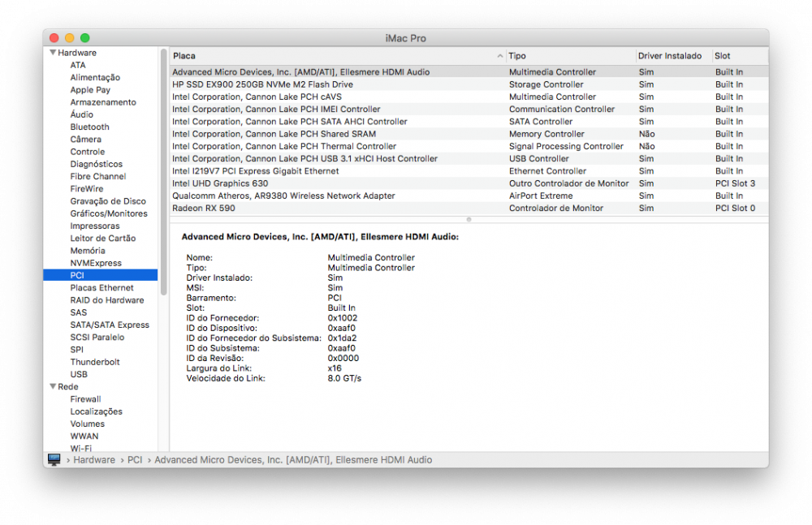The width and height of the screenshot is (812, 525).
Task: Click the computer icon in path bar
Action: 54,459
